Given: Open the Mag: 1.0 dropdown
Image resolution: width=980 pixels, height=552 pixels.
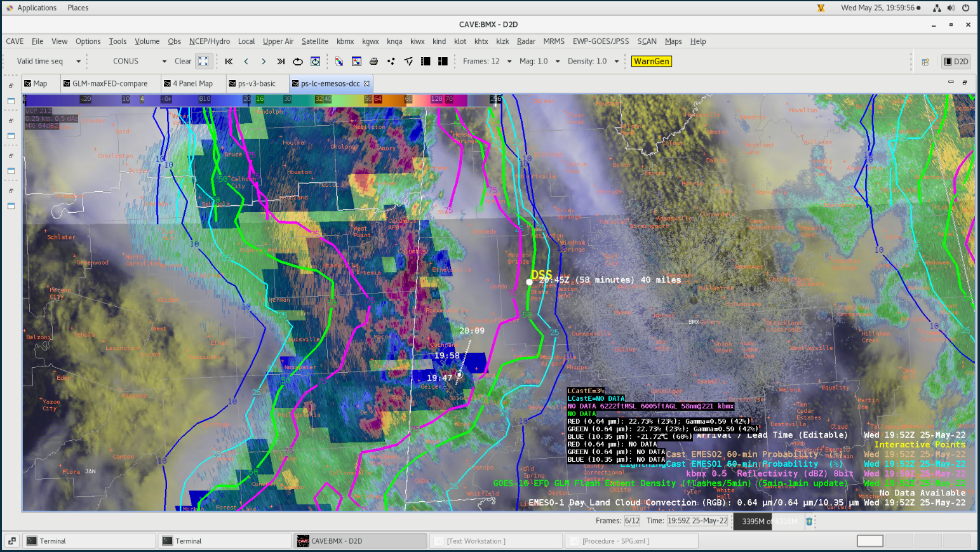Looking at the screenshot, I should 539,62.
